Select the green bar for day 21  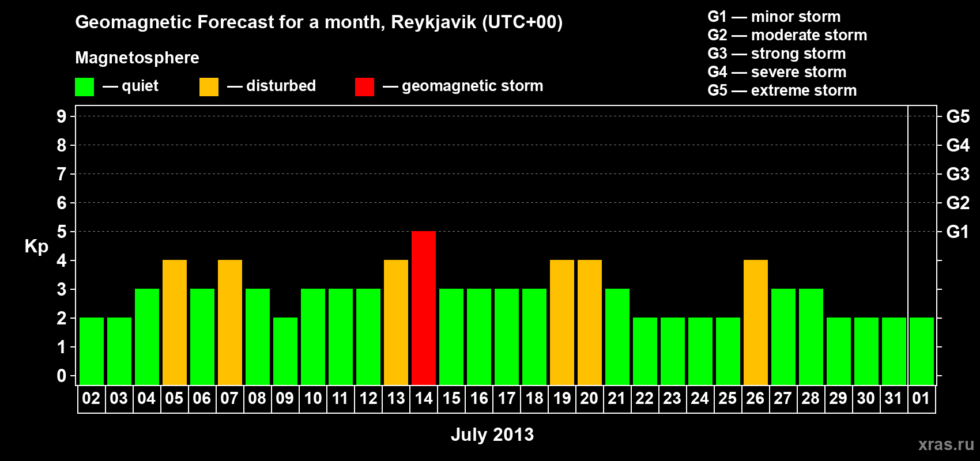[x=617, y=337]
